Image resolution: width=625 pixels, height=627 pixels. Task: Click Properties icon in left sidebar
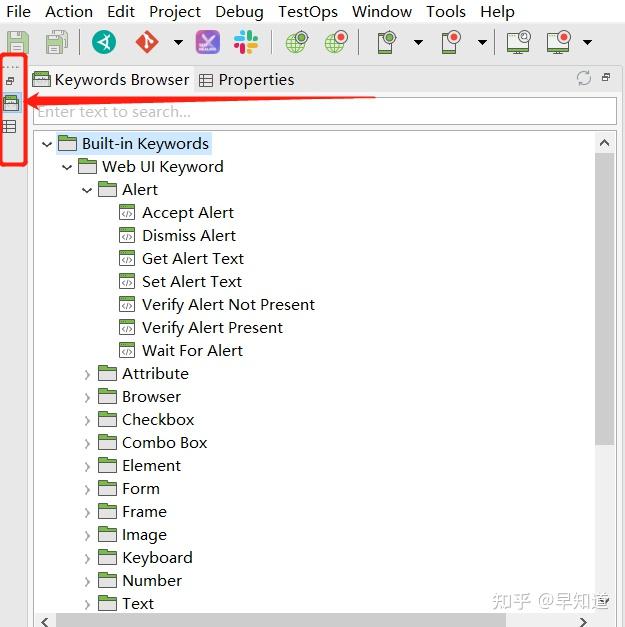tap(9, 127)
